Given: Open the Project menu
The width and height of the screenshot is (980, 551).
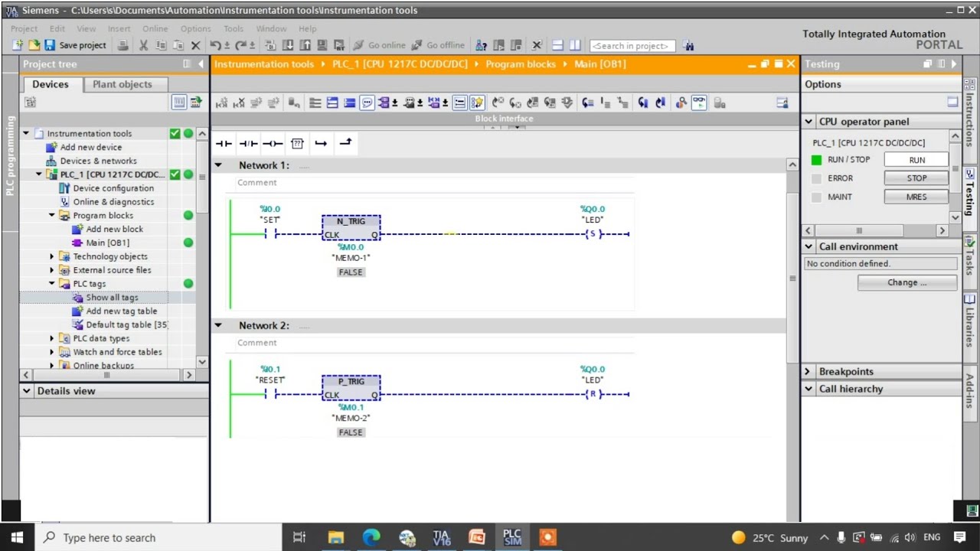Looking at the screenshot, I should [24, 28].
